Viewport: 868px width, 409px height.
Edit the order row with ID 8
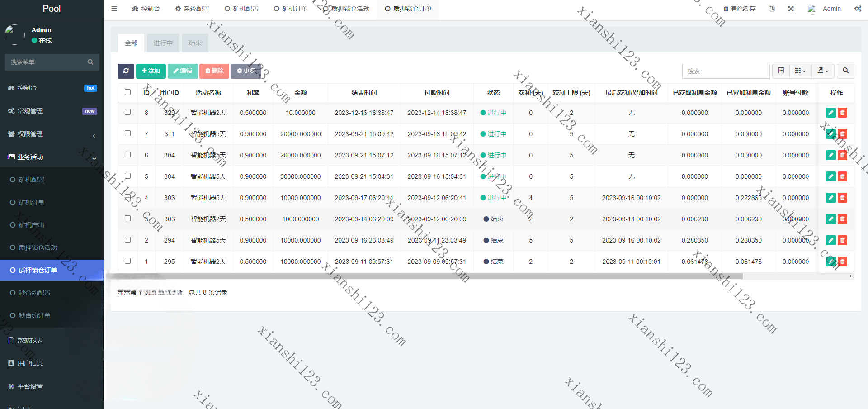[831, 113]
